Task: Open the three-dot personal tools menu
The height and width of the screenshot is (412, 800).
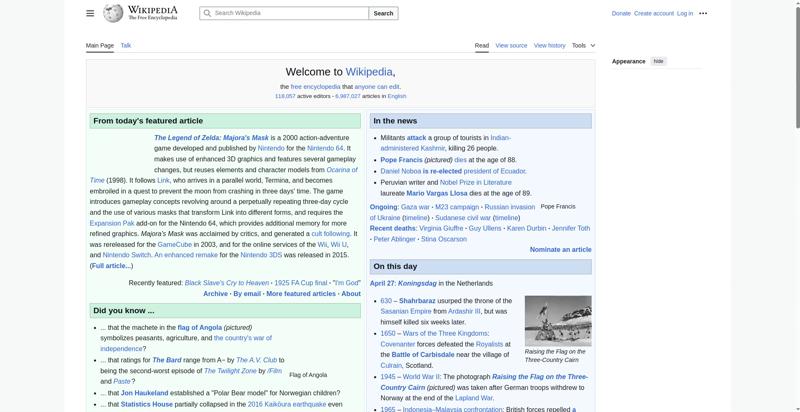Action: point(703,13)
